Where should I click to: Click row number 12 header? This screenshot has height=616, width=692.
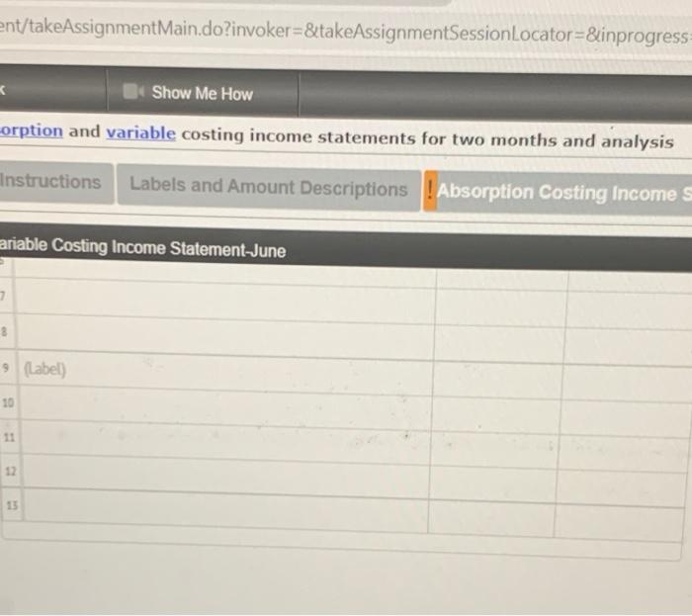[10, 472]
